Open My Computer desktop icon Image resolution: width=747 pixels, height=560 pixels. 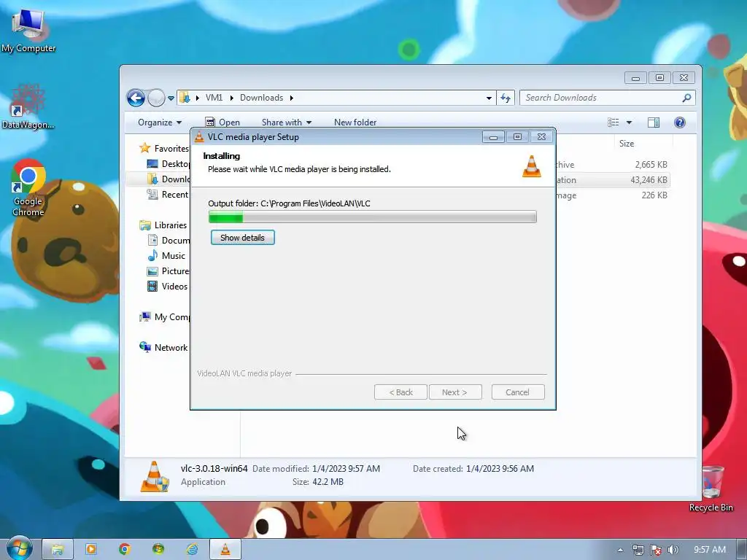click(28, 31)
